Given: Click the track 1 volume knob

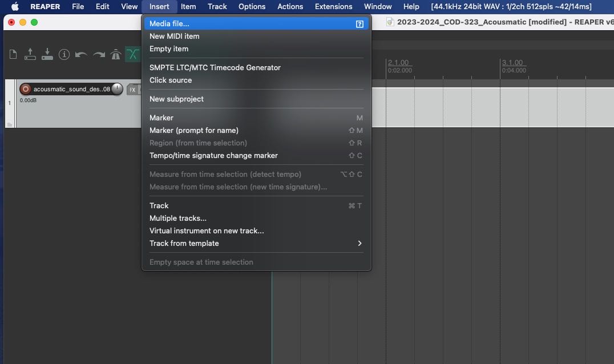Looking at the screenshot, I should pos(117,89).
